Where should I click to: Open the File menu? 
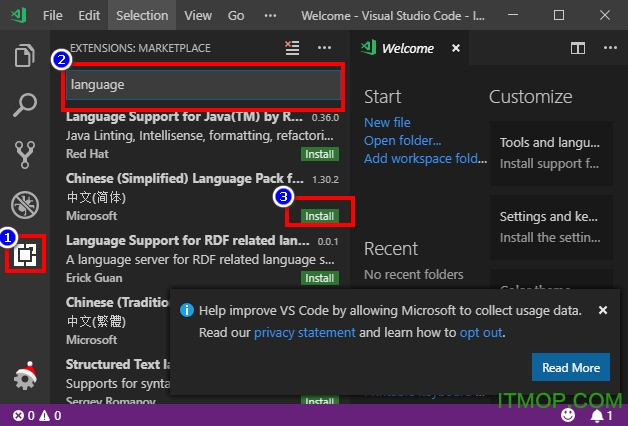click(x=52, y=15)
